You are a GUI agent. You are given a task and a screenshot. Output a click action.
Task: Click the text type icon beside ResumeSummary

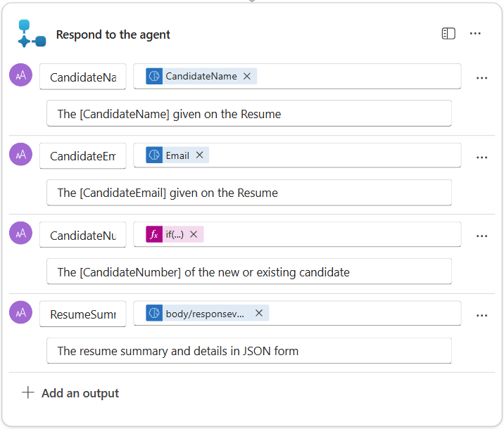[21, 312]
